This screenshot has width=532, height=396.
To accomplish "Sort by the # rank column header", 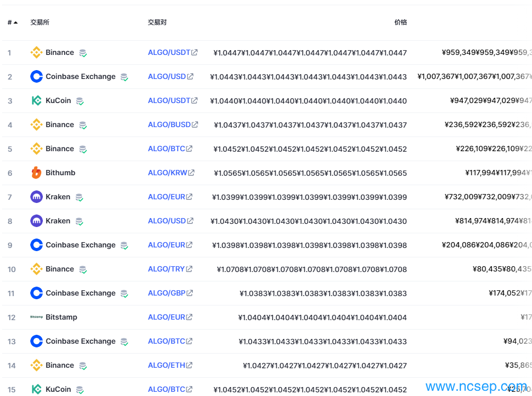I will point(13,22).
